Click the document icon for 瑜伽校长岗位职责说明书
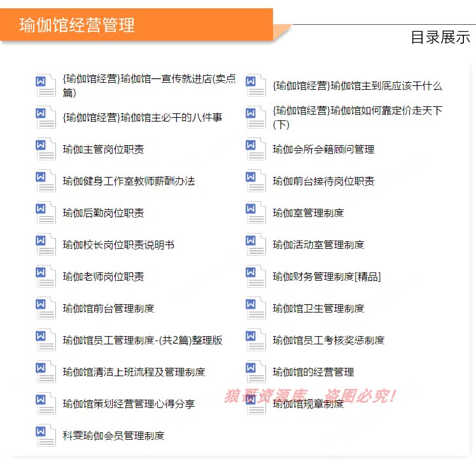The width and height of the screenshot is (476, 464). tap(46, 245)
